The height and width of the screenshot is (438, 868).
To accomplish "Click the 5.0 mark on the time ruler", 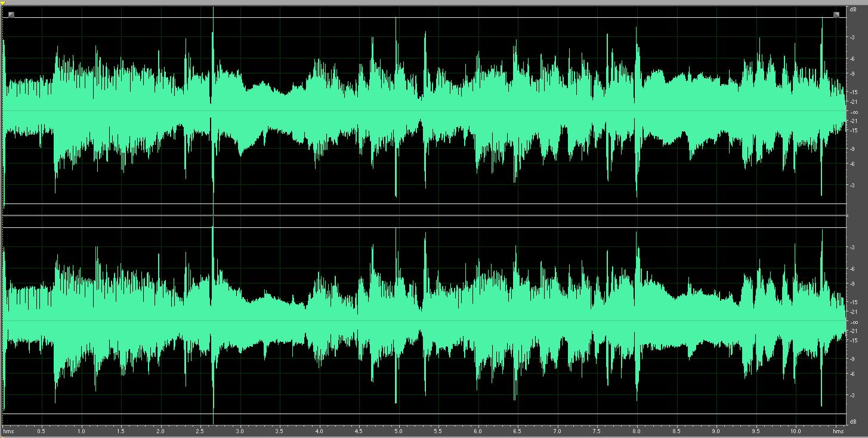I will click(399, 430).
